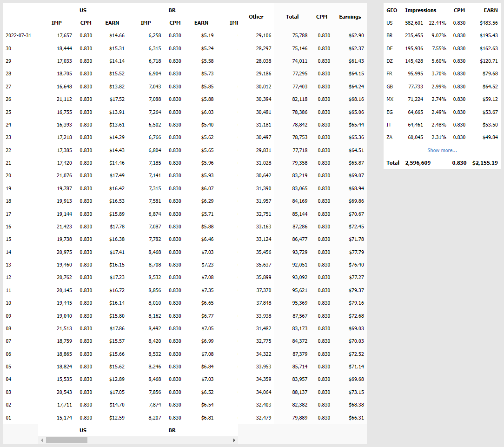The height and width of the screenshot is (447, 504).
Task: Select total impressions 95,621 on day 11
Action: coord(299,290)
